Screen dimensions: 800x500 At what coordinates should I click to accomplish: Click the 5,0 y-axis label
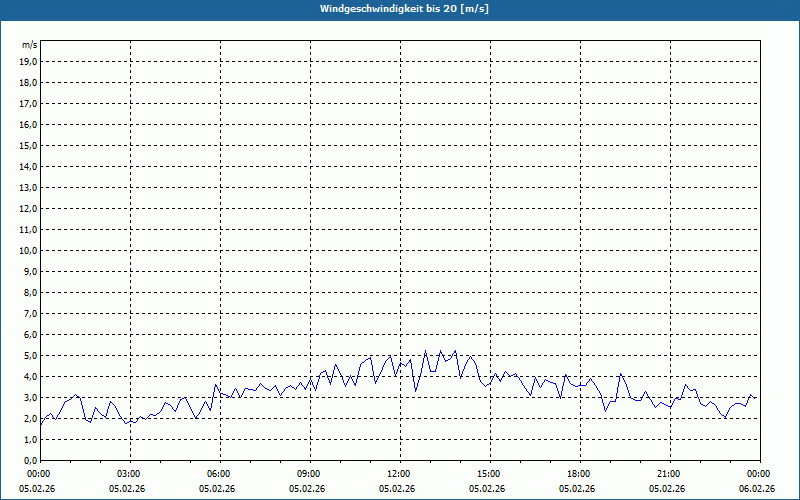click(x=31, y=356)
